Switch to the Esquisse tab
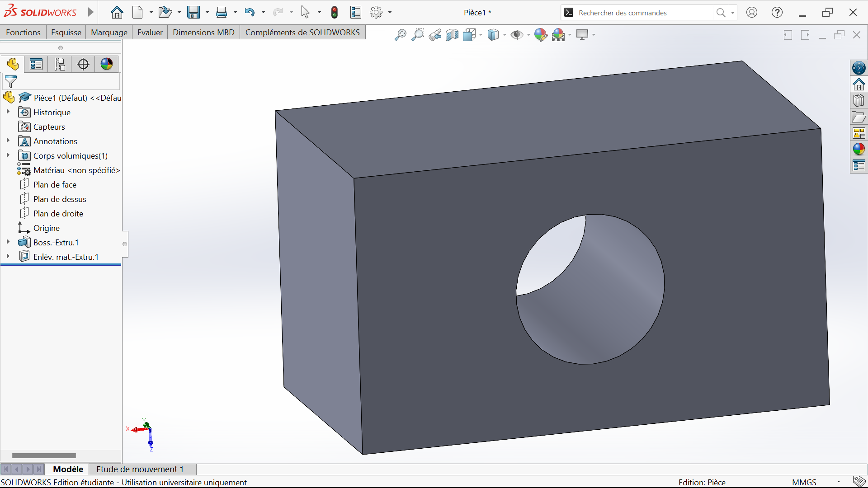This screenshot has width=868, height=488. [x=66, y=33]
